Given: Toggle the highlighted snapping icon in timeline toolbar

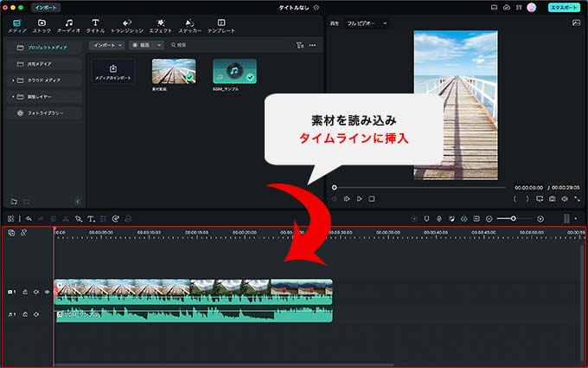Looking at the screenshot, I should (463, 219).
